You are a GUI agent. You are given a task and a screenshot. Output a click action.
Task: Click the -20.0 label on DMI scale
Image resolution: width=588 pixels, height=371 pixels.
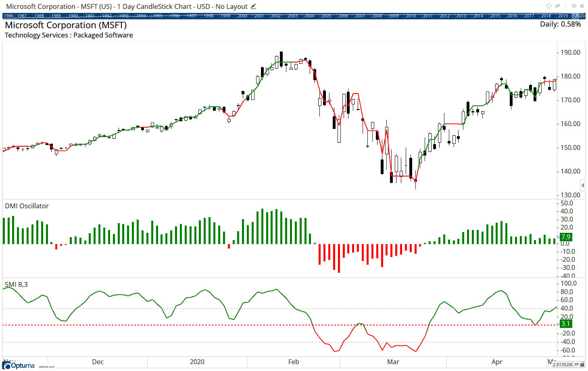pos(567,259)
